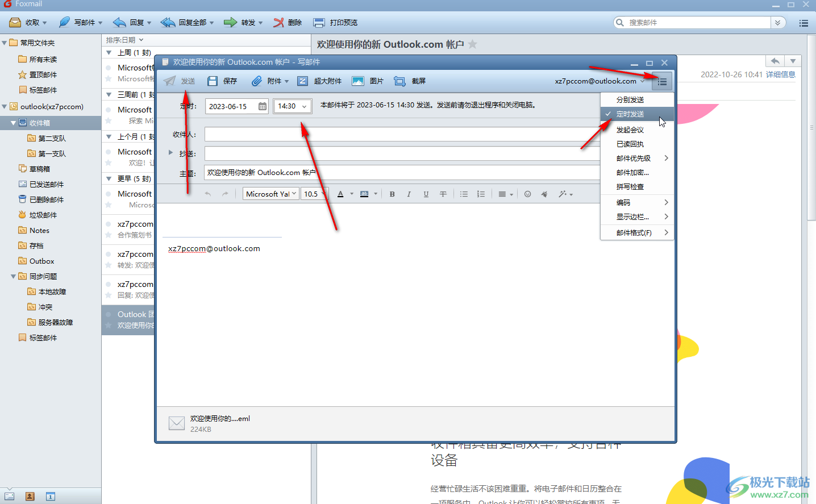Click the paperclip Attachment icon
The image size is (816, 504).
(x=257, y=81)
